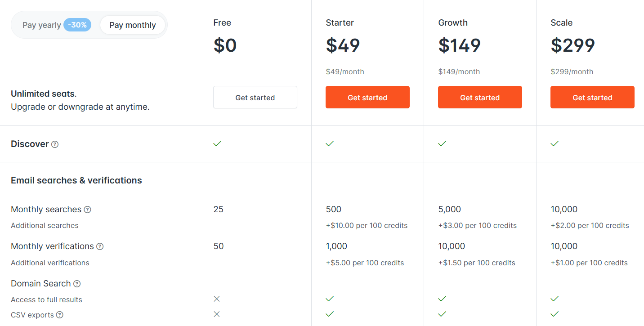
Task: Click the X icon for Free CSV exports
Action: (217, 314)
